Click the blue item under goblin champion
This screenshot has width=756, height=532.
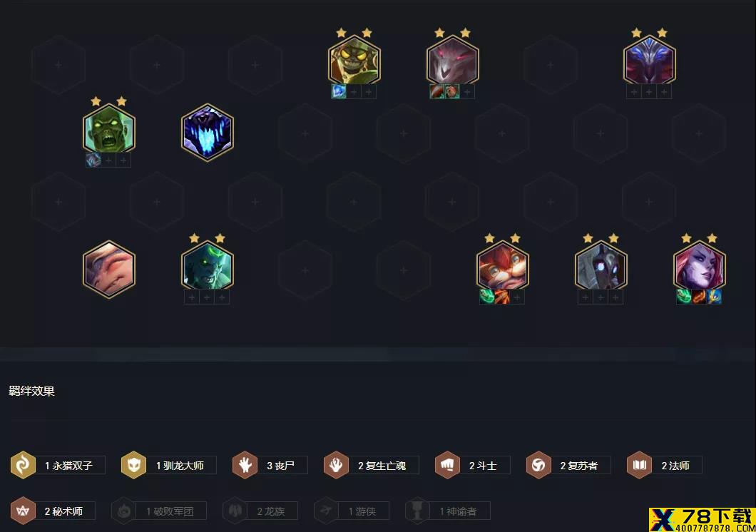click(339, 91)
